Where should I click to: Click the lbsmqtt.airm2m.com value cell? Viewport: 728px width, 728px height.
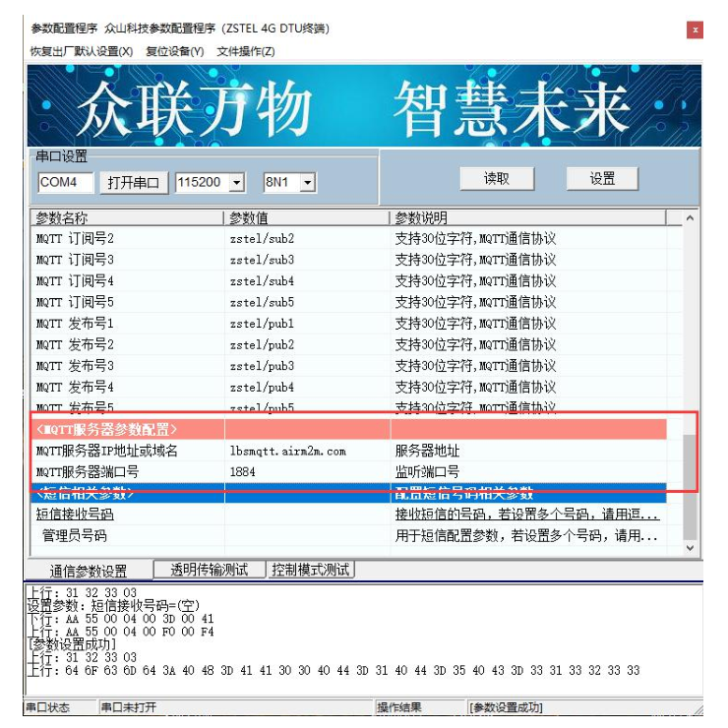click(x=307, y=451)
